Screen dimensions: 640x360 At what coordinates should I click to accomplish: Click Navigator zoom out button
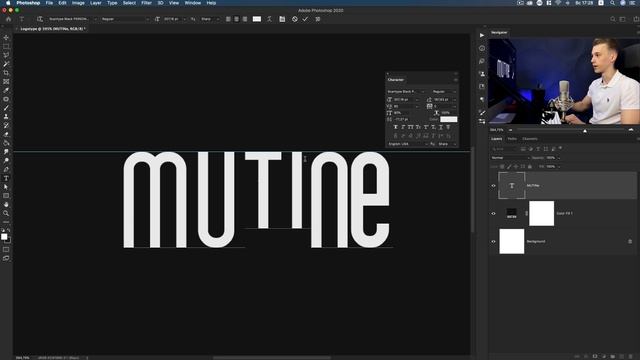tap(511, 130)
